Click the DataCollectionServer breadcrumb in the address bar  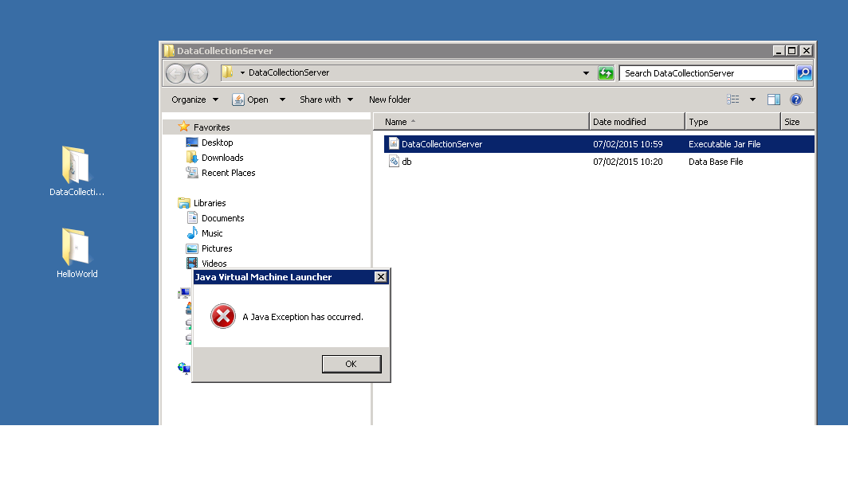point(289,72)
